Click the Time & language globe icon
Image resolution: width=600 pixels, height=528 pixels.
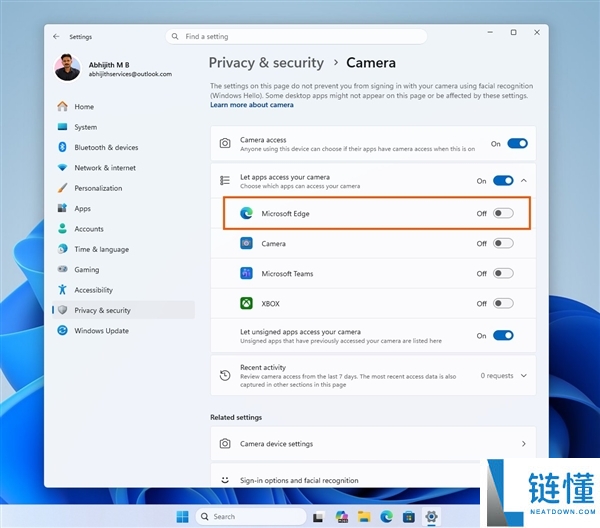(62, 249)
